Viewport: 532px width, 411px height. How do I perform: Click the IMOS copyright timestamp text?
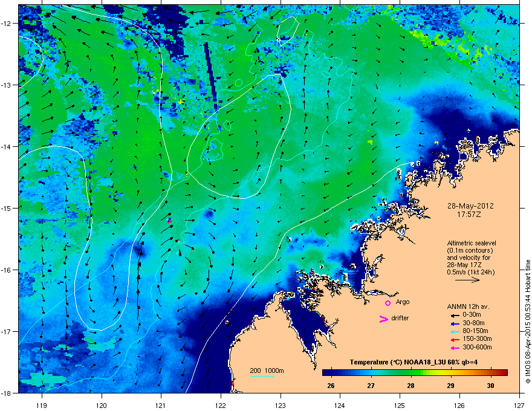click(x=528, y=321)
